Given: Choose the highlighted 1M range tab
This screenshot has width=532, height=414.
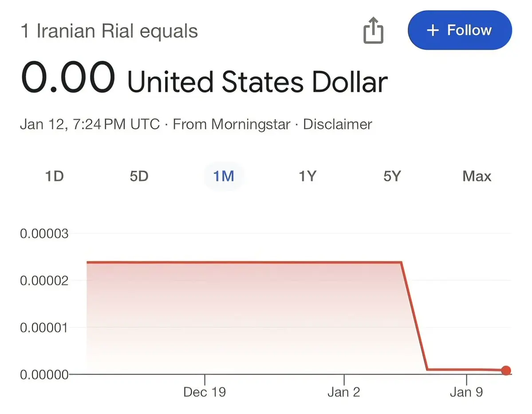Looking at the screenshot, I should 223,176.
